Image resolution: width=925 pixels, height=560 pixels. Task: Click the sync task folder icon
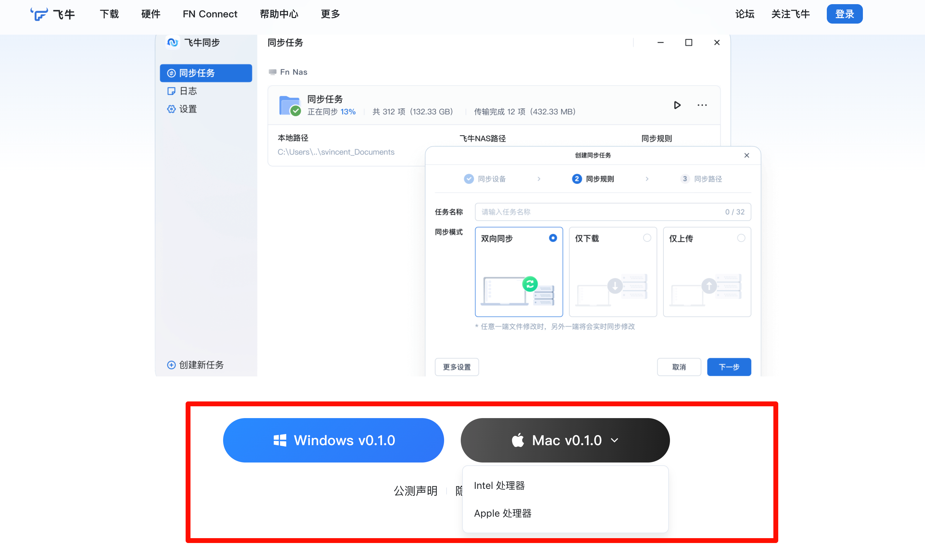click(x=290, y=106)
